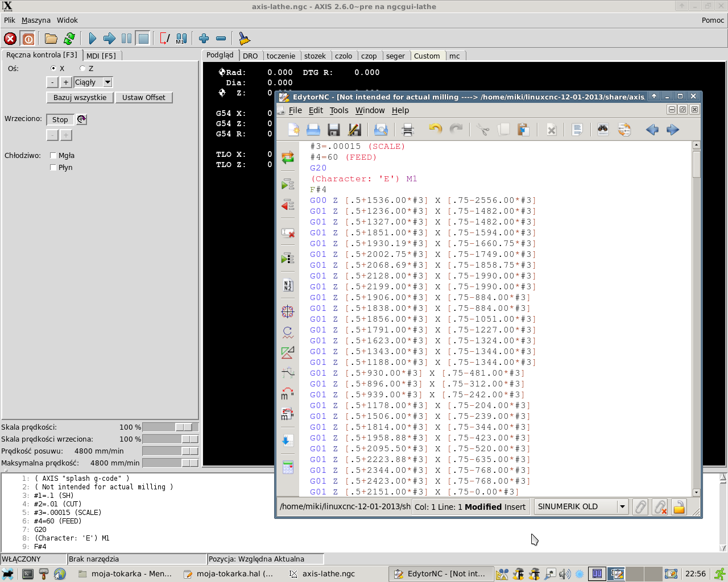This screenshot has width=728, height=582.
Task: Go to the previous window with the back arrow
Action: [652, 130]
